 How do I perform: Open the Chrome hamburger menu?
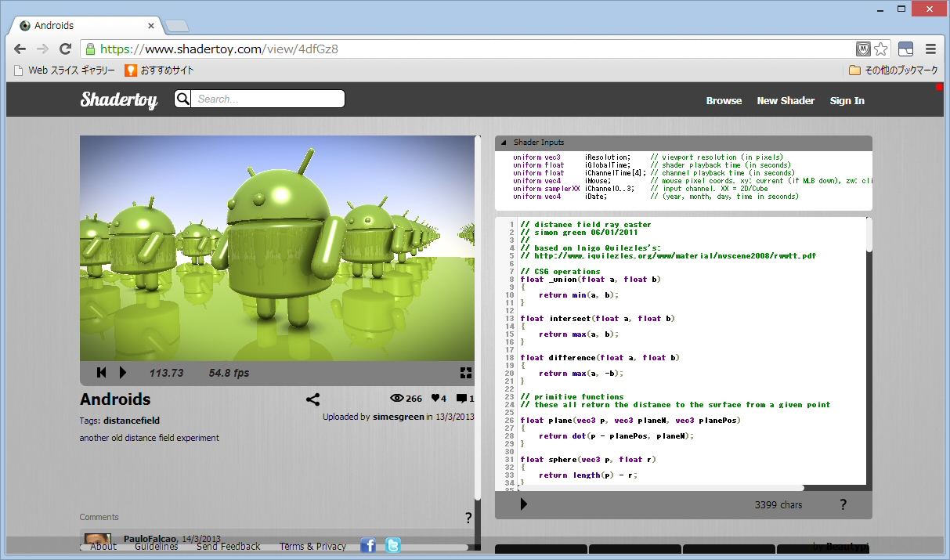point(930,49)
